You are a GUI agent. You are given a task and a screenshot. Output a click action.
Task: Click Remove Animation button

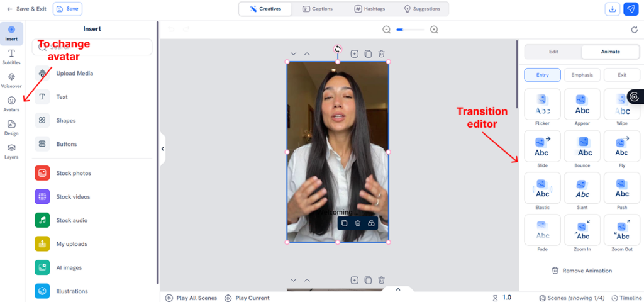pyautogui.click(x=582, y=271)
